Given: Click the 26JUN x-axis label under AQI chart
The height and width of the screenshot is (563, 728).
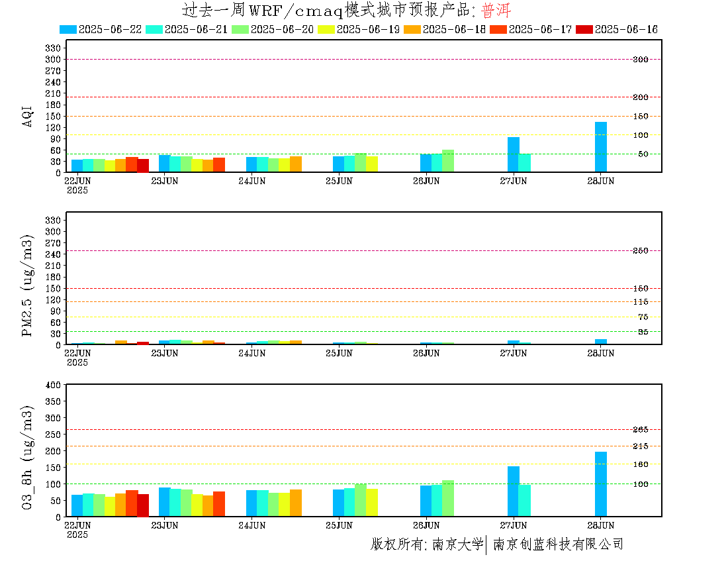Looking at the screenshot, I should (426, 181).
